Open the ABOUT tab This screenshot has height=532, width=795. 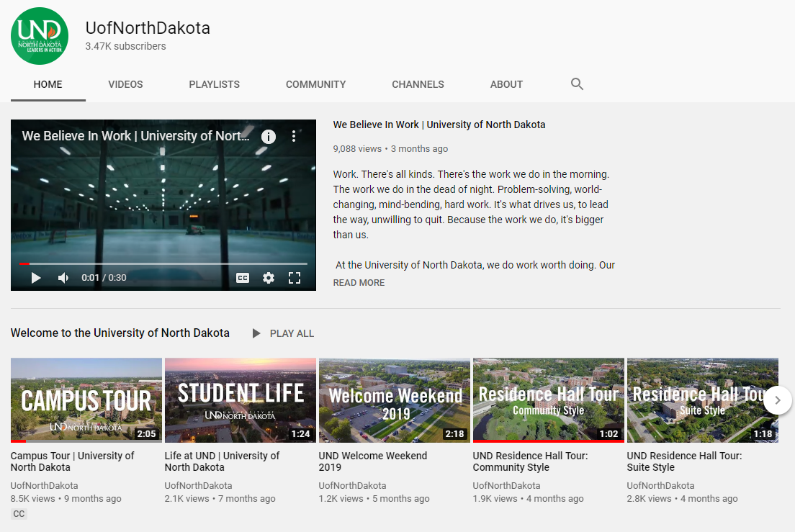click(x=506, y=84)
